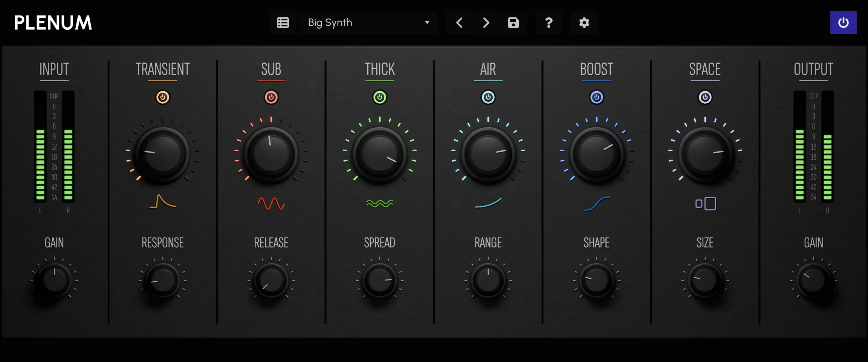
Task: Click the Output Gain knob
Action: 814,281
